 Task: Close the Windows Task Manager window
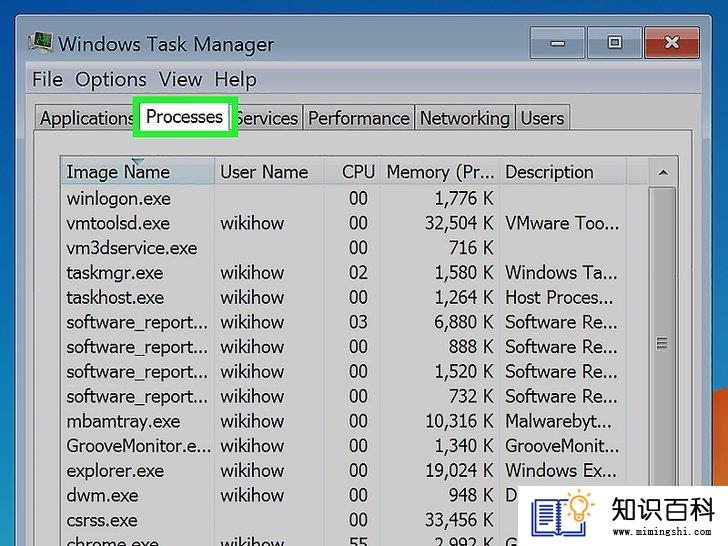(672, 42)
